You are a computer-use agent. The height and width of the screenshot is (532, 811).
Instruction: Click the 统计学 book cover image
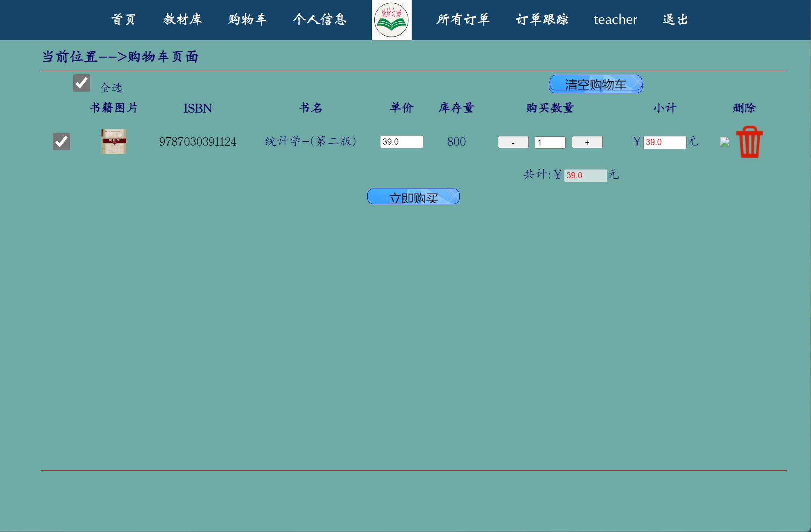(113, 142)
